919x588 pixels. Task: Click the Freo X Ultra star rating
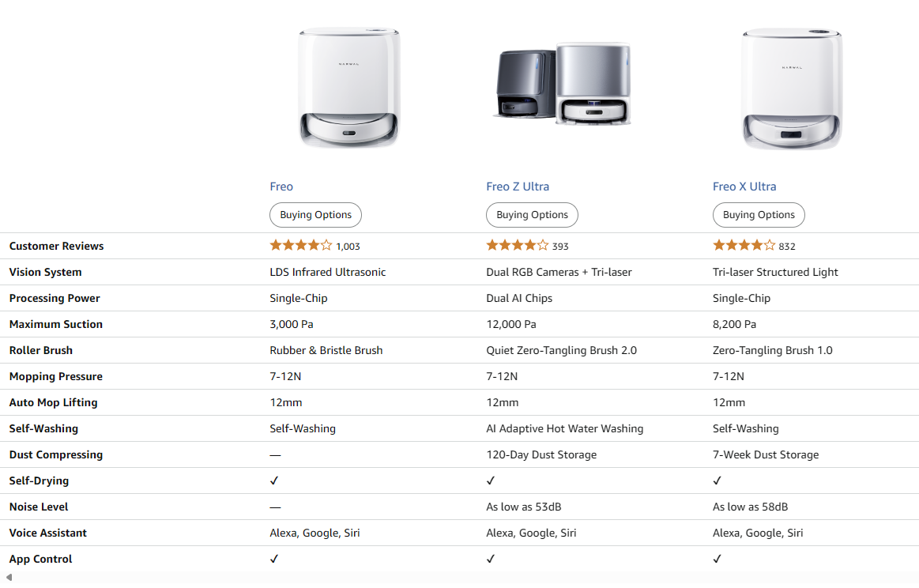click(x=744, y=246)
